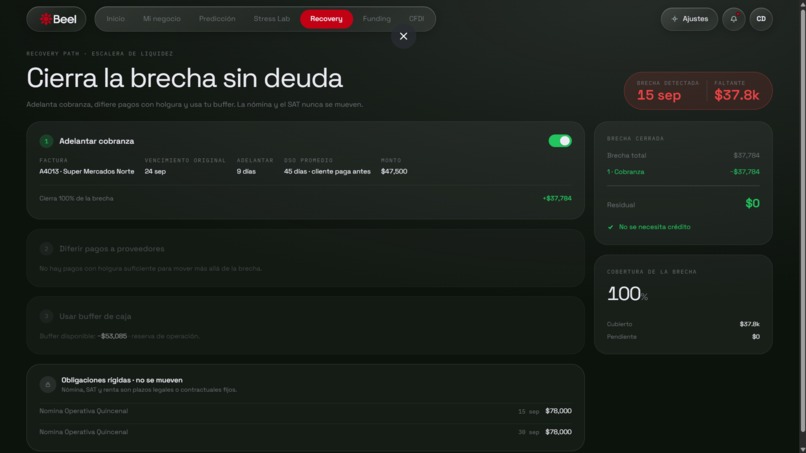Screen dimensions: 806x453
Task: Click the 100% cobertura figure
Action: pos(627,294)
